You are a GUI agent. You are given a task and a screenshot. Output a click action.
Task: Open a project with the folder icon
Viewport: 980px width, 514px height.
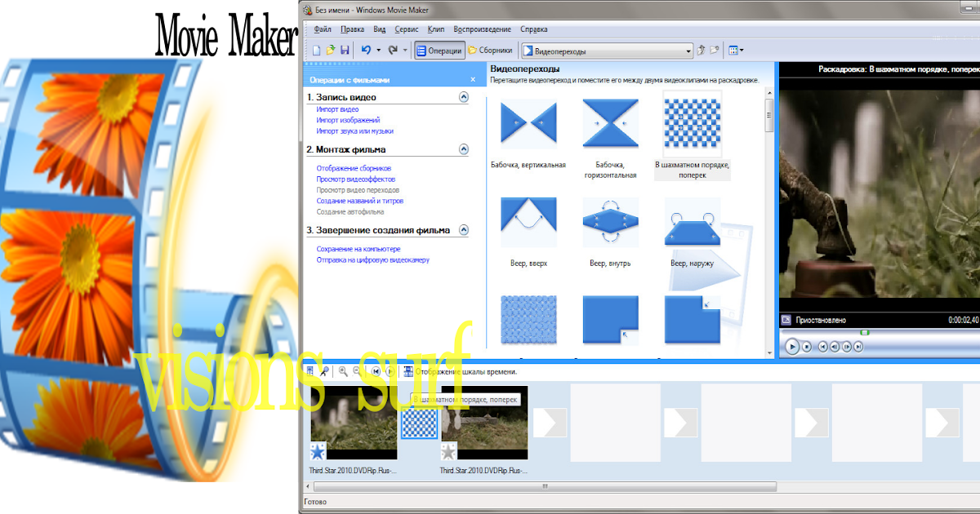tap(331, 51)
